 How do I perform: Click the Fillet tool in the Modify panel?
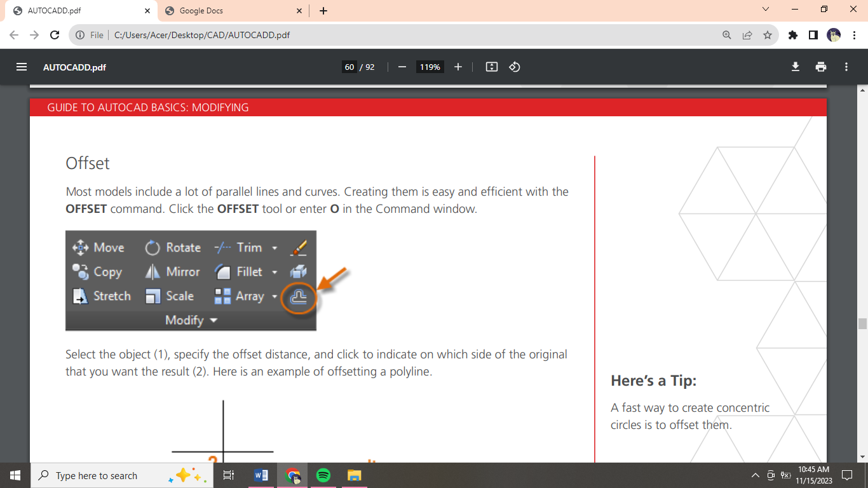pos(238,271)
